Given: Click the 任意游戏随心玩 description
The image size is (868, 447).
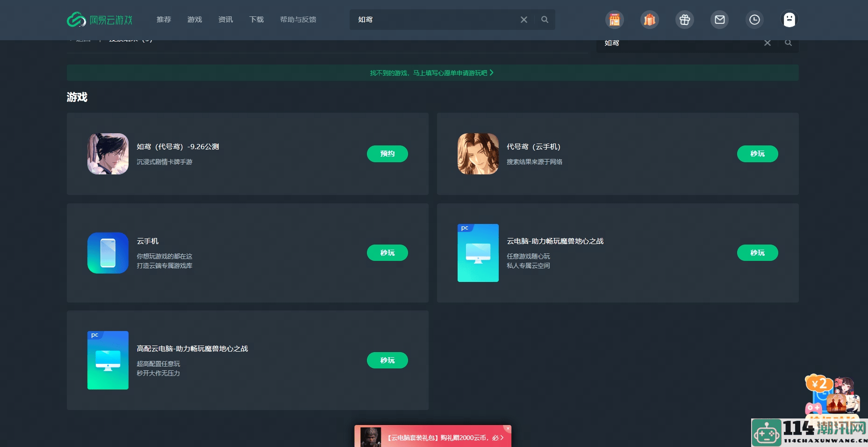Looking at the screenshot, I should 529,256.
